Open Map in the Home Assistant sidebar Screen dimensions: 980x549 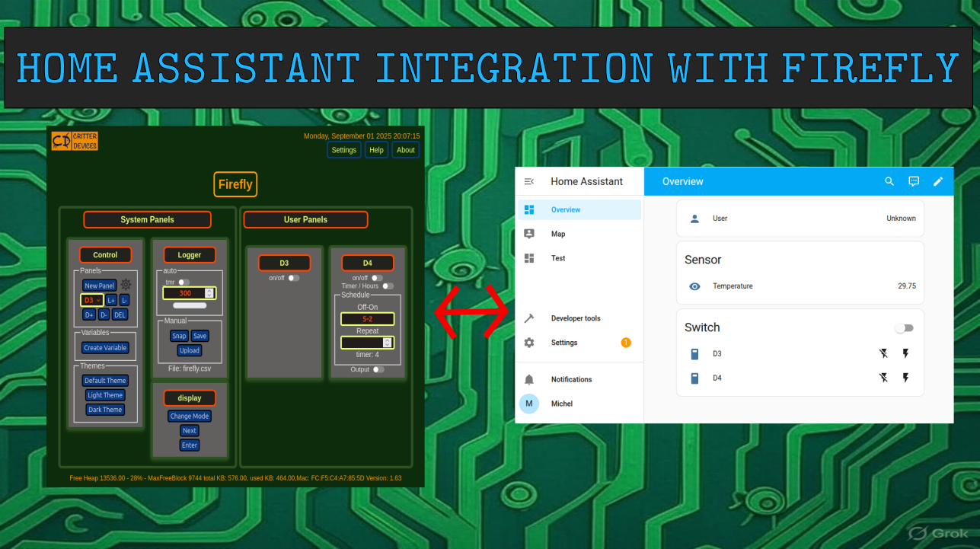[579, 234]
